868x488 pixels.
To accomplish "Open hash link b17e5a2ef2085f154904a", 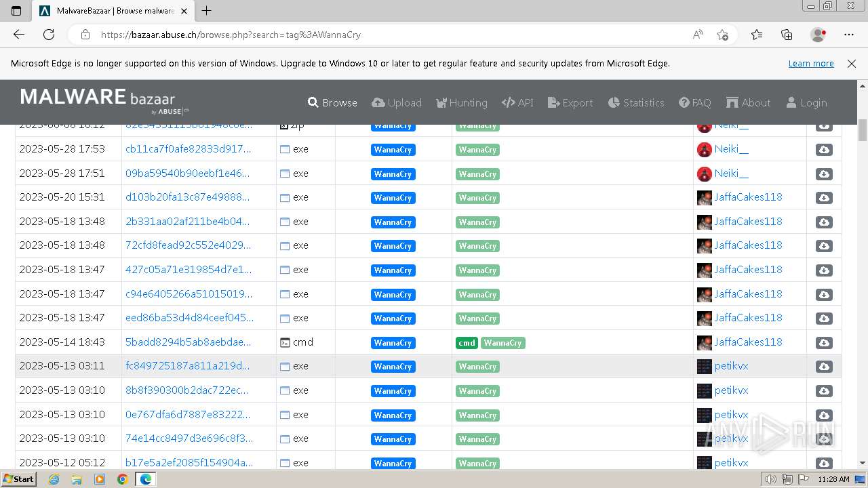I will pyautogui.click(x=189, y=463).
